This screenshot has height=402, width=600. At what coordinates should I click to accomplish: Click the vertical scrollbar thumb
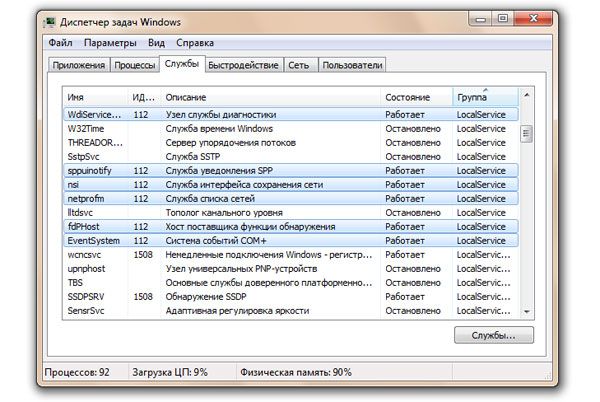click(527, 133)
